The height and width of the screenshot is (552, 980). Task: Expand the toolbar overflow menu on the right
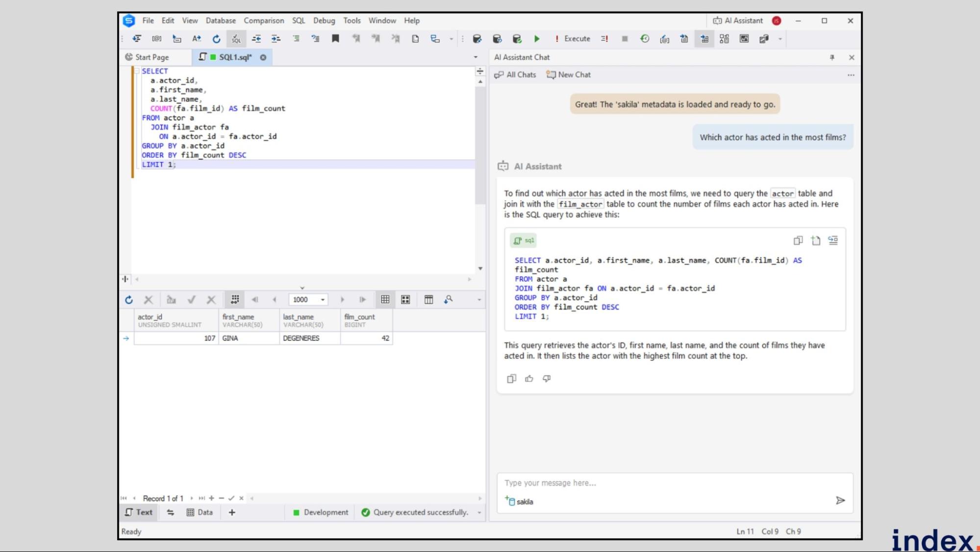pos(779,39)
